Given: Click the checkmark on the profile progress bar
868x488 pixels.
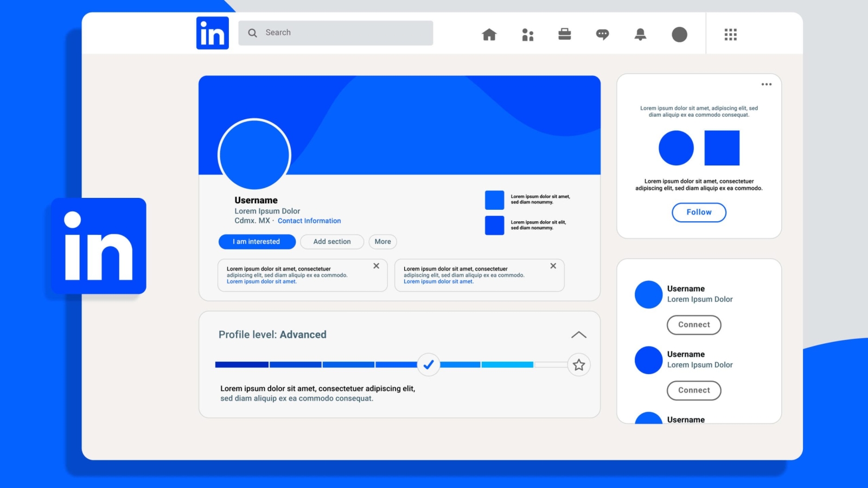Looking at the screenshot, I should 428,365.
